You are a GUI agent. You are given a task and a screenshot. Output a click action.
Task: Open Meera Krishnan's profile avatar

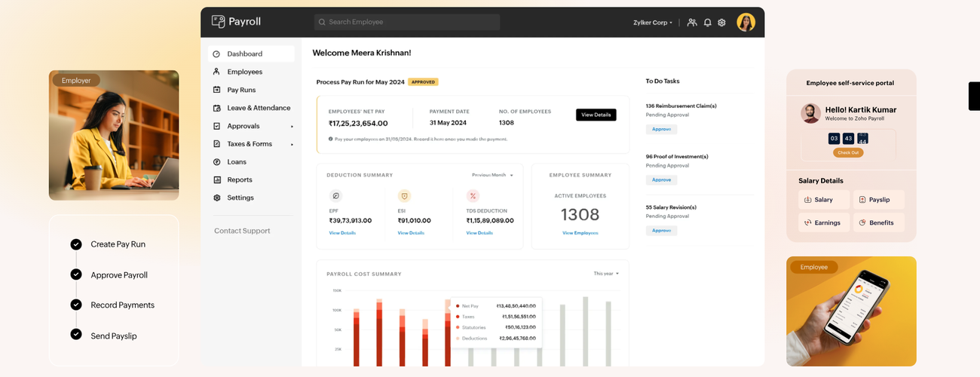(x=746, y=22)
